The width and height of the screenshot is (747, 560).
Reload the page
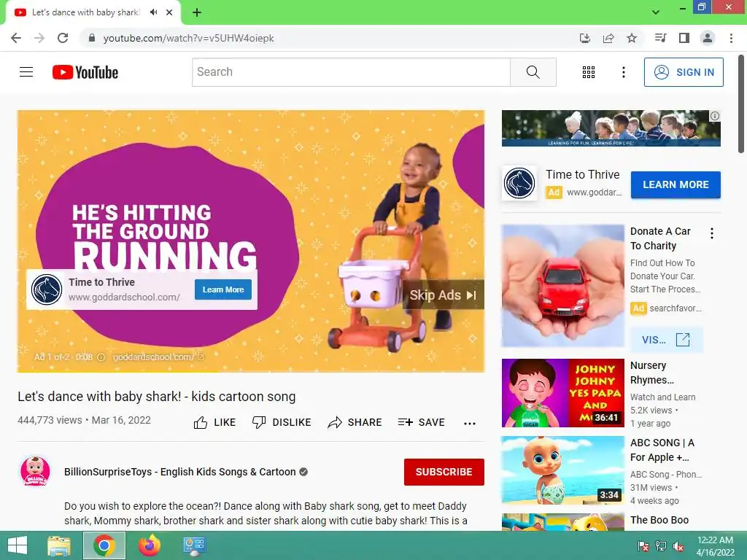[x=63, y=38]
